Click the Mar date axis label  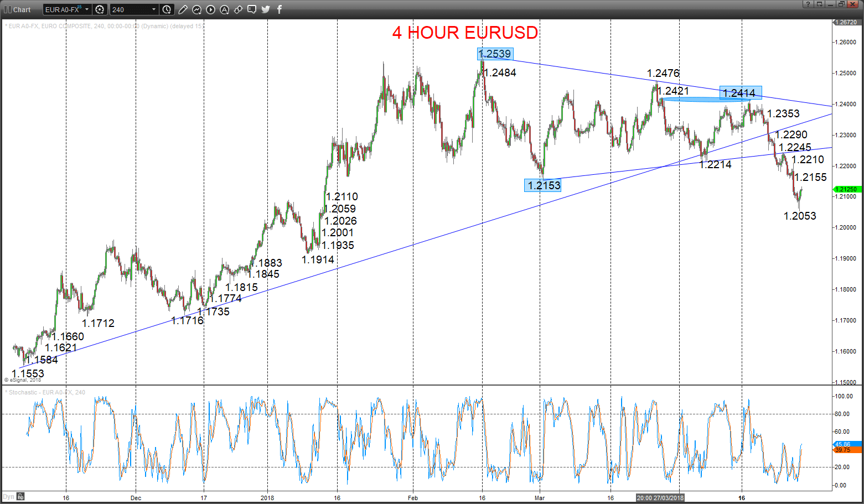(540, 498)
